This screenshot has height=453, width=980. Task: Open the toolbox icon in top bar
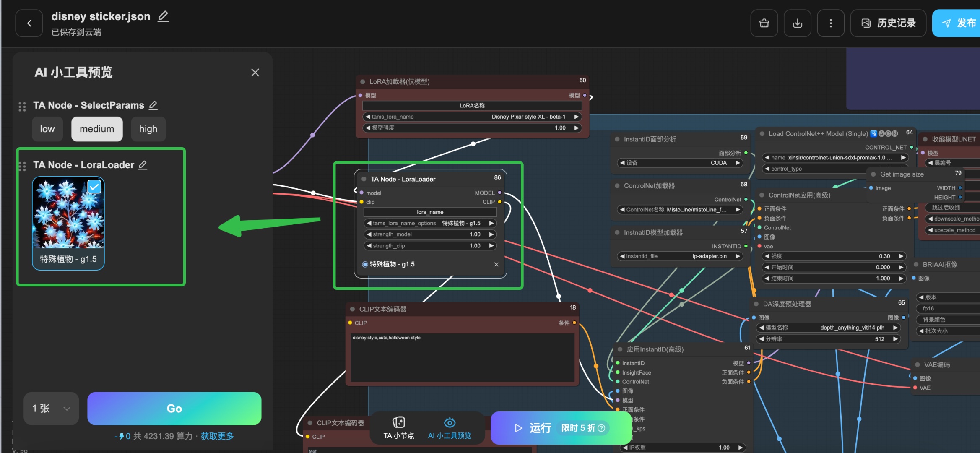click(x=764, y=23)
